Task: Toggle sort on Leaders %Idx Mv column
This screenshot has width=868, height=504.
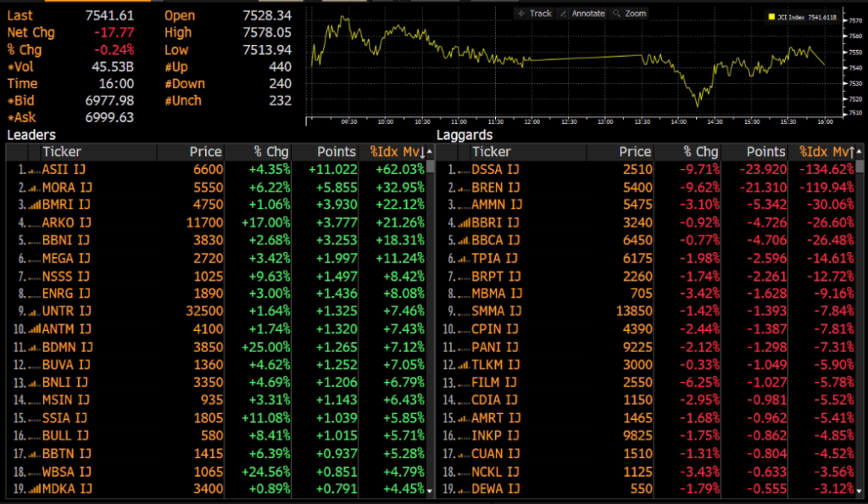Action: point(397,152)
